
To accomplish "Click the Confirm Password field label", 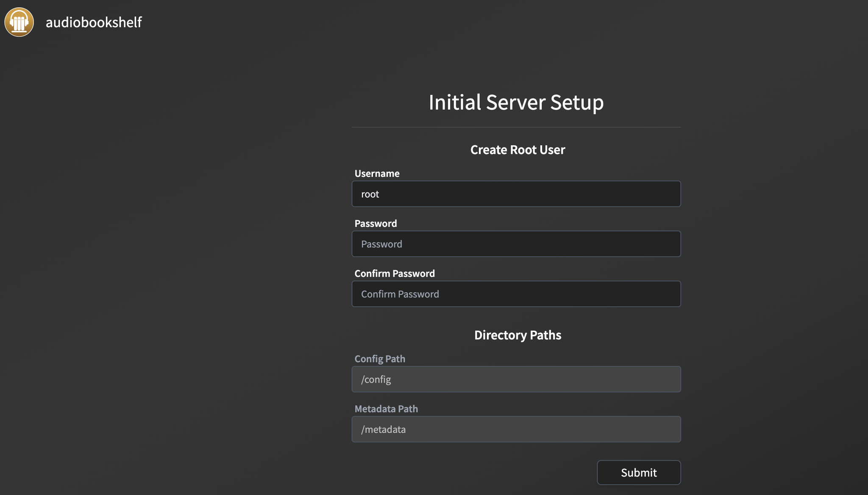I will click(395, 273).
